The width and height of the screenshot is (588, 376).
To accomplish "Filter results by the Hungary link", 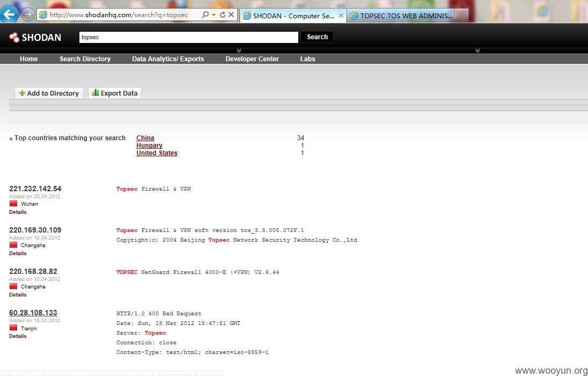I will point(149,146).
